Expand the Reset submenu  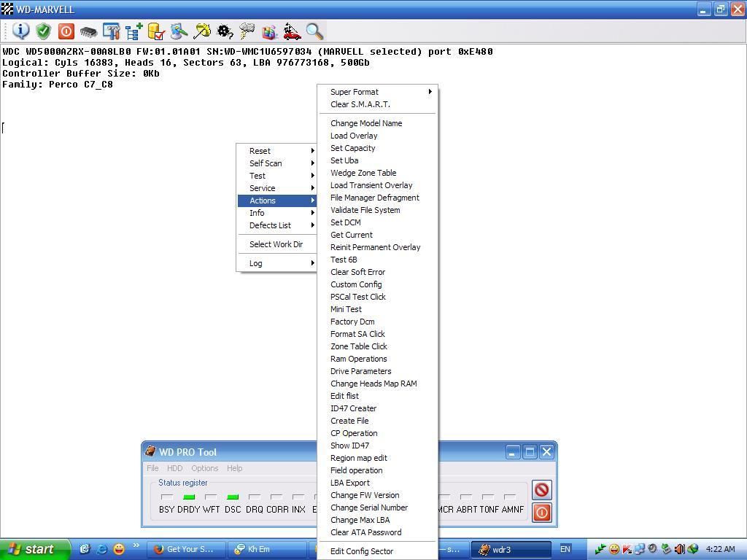coord(276,151)
